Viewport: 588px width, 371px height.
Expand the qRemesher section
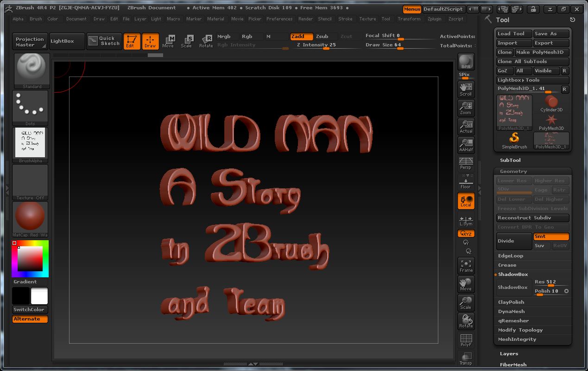tap(513, 321)
